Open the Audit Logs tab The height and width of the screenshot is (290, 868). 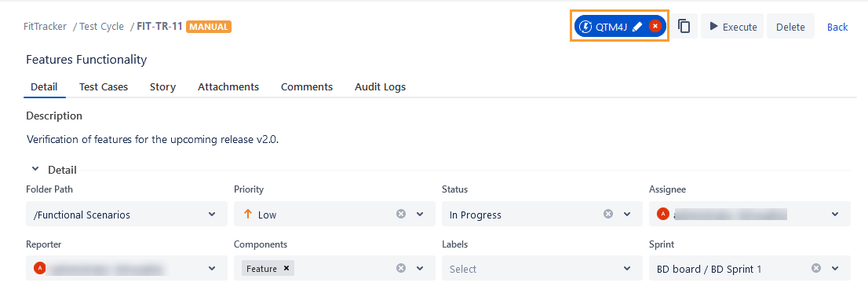coord(381,86)
